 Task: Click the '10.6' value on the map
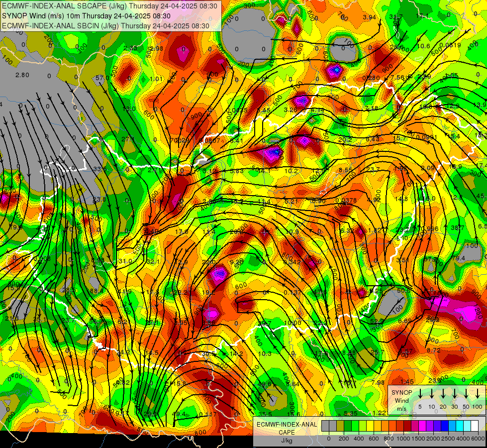click(423, 46)
